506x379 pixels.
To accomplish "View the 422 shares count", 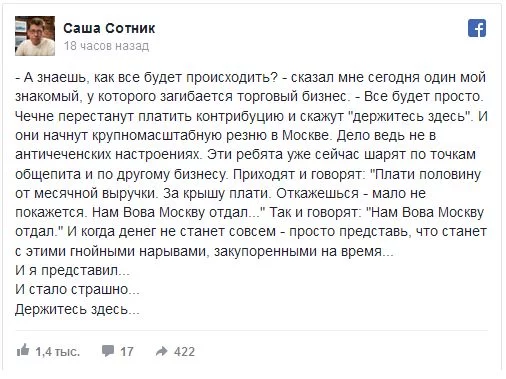I will [184, 352].
